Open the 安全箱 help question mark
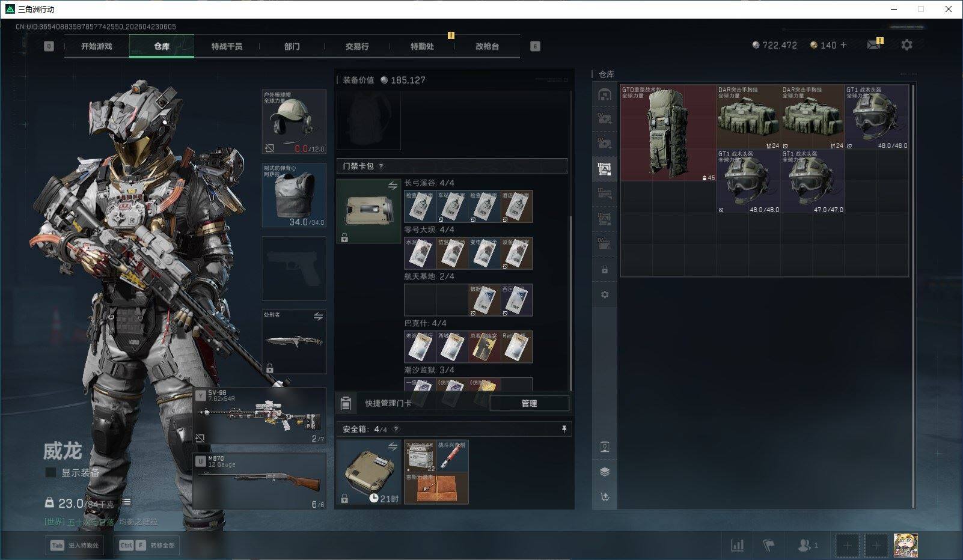963x560 pixels. tap(396, 429)
